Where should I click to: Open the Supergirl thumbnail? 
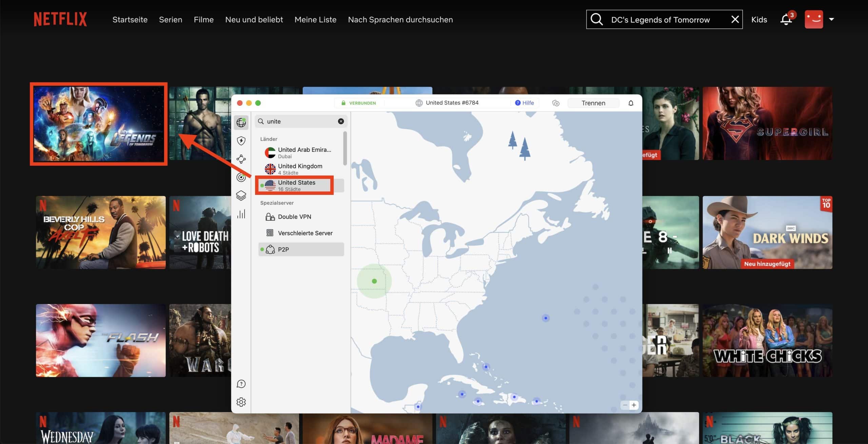click(767, 123)
